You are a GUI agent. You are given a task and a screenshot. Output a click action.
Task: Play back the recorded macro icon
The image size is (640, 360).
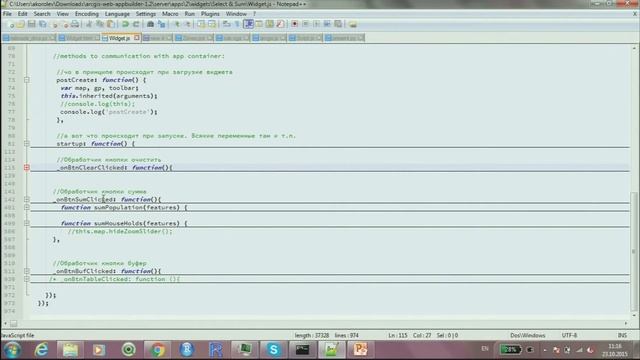[316, 24]
